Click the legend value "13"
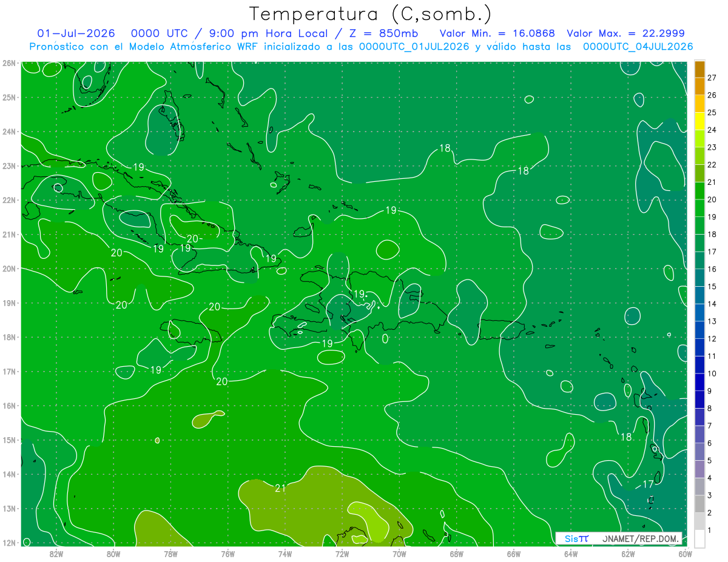The height and width of the screenshot is (562, 728). [x=712, y=321]
